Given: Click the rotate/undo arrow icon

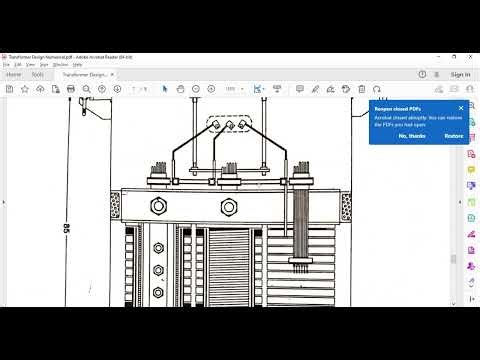Looking at the screenshot, I should click(x=377, y=89).
